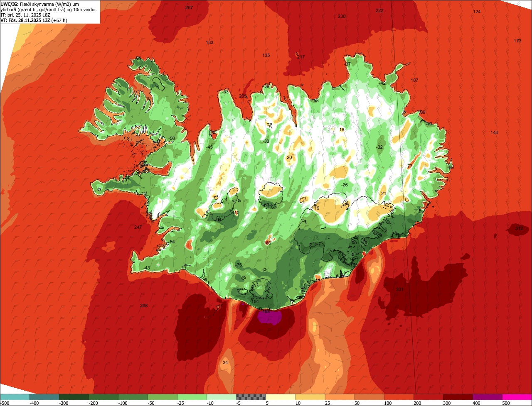The width and height of the screenshot is (532, 406).
Task: Click the legend swatch between 10 and 25
Action: 310,397
